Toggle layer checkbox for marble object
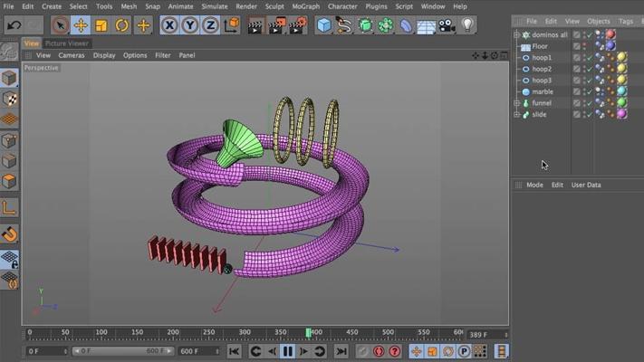 pyautogui.click(x=577, y=91)
